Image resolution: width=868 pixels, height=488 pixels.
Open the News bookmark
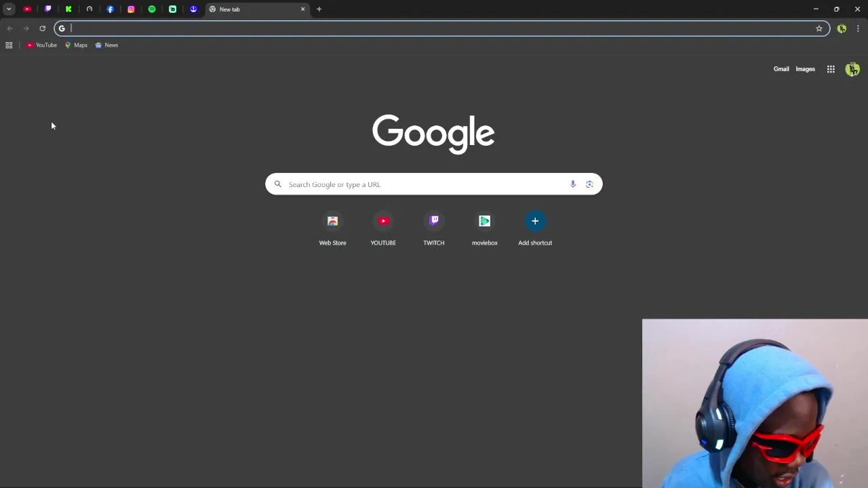[x=106, y=45]
